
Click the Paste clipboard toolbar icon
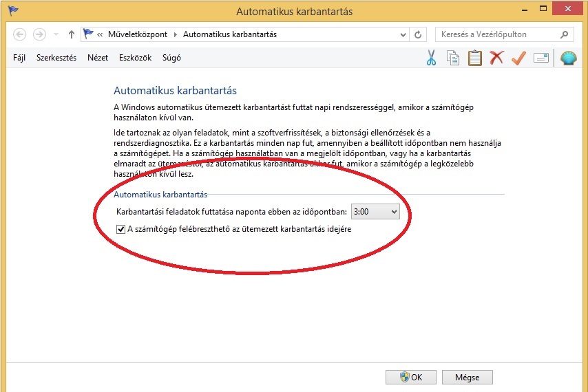(475, 58)
